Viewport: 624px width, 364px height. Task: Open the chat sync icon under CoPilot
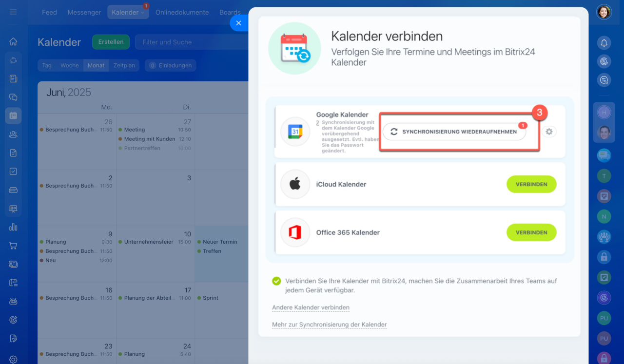[x=604, y=80]
